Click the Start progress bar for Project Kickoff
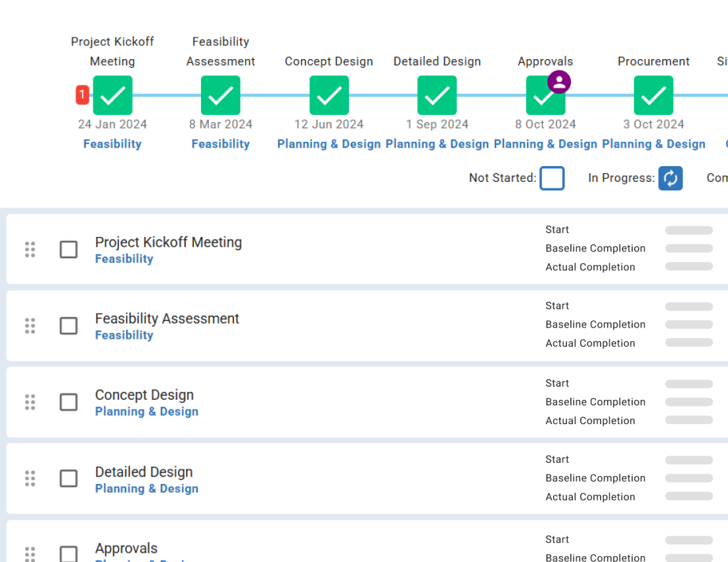 [689, 230]
